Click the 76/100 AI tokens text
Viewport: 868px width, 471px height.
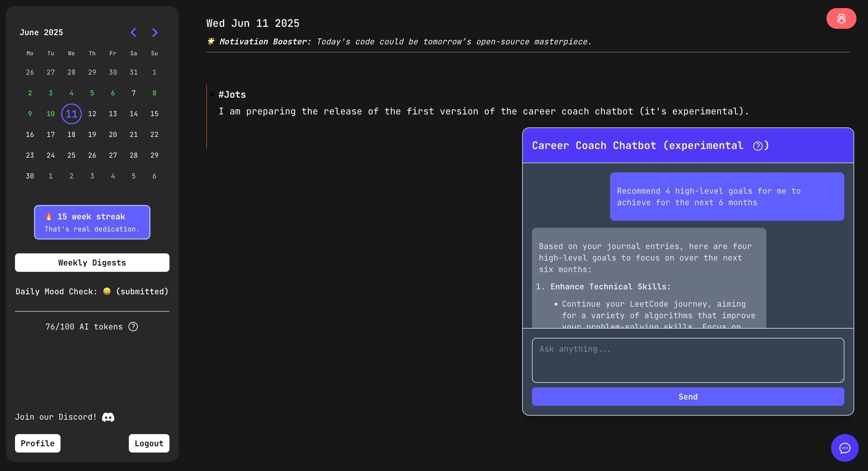[84, 327]
